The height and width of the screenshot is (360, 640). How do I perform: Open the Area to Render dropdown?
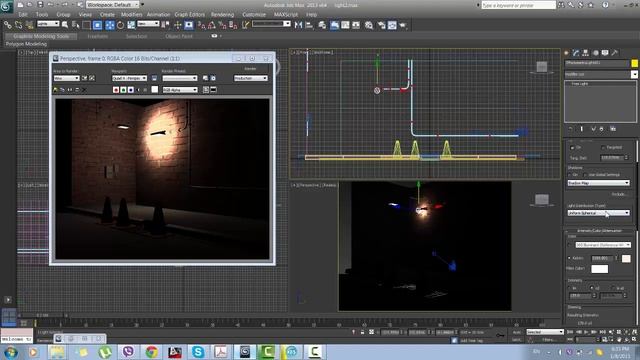[x=67, y=78]
